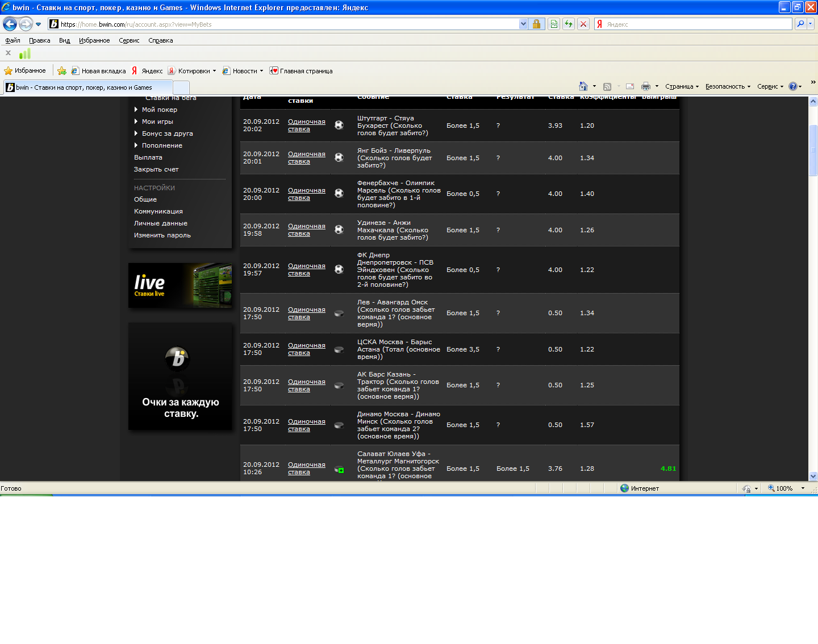Viewport: 818px width, 644px height.
Task: Open the recent pages history dropdown arrow
Action: pyautogui.click(x=38, y=24)
